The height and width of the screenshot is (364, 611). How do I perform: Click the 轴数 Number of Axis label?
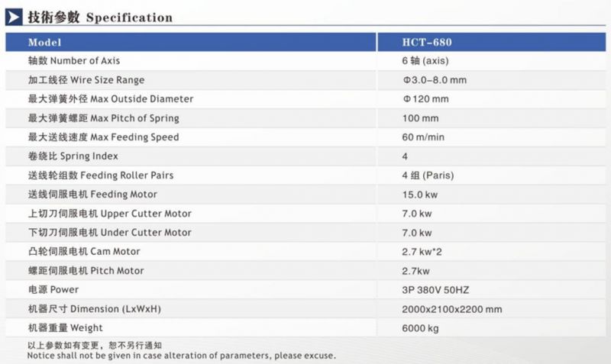click(74, 61)
